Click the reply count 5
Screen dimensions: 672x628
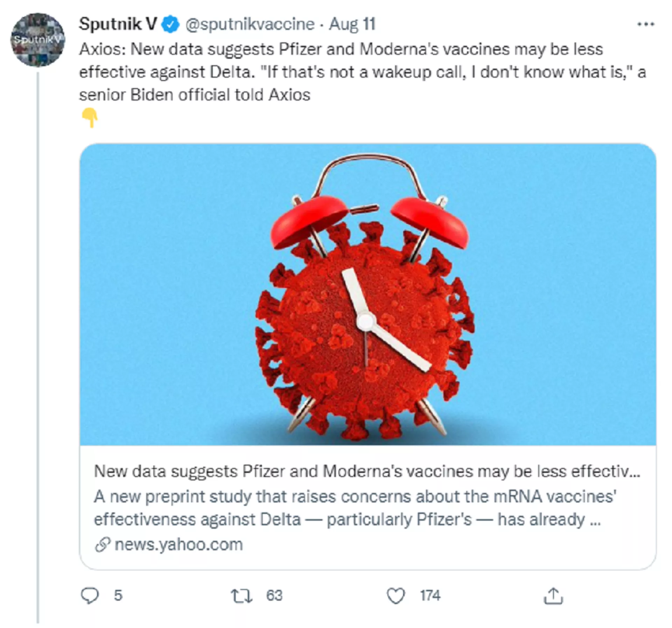(x=118, y=595)
